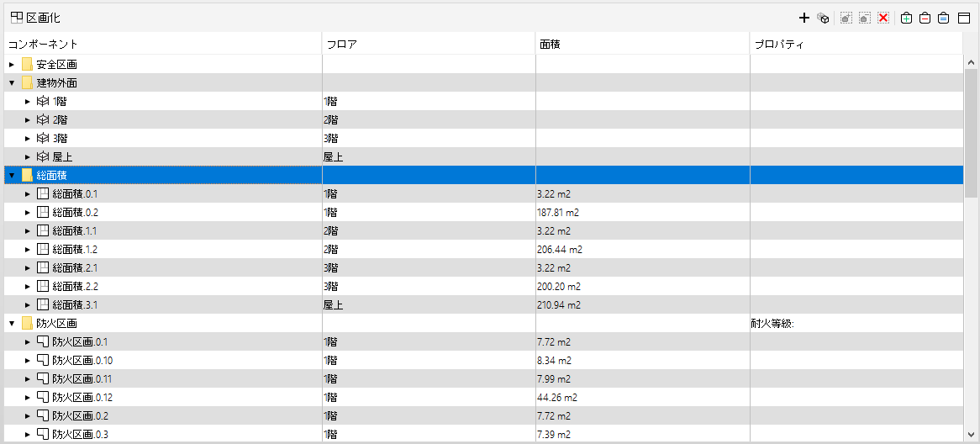Expand the 屋上 item under 建物外面

pos(27,157)
